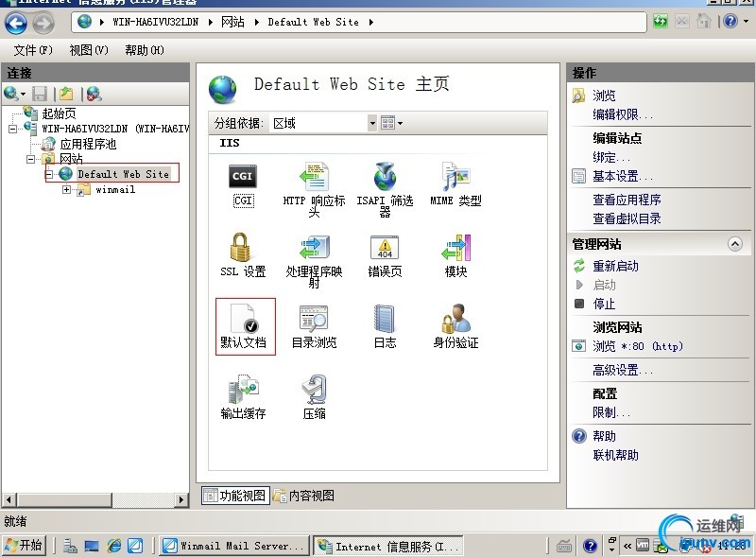Open the 视图(V) menu

tap(89, 50)
